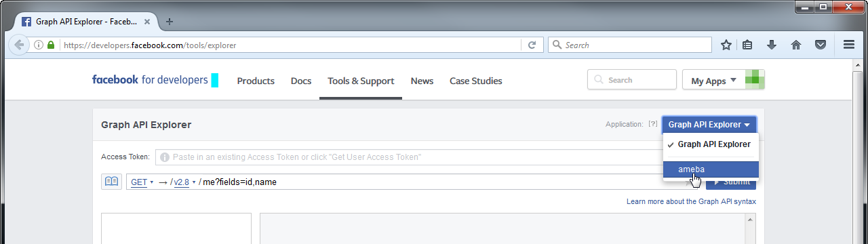Click the developers site Search box
The width and height of the screenshot is (868, 244).
click(x=632, y=80)
